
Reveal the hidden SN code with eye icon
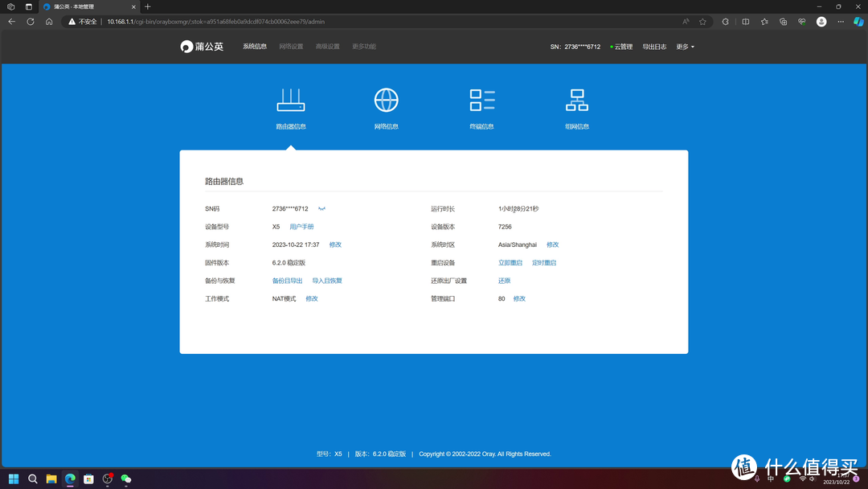pos(321,209)
